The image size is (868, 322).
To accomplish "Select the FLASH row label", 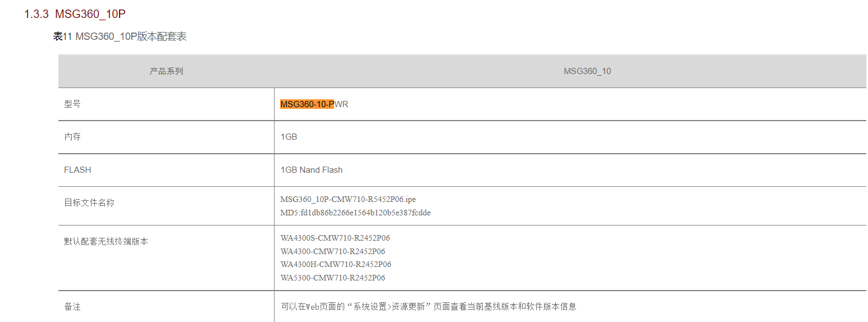I will tap(77, 170).
